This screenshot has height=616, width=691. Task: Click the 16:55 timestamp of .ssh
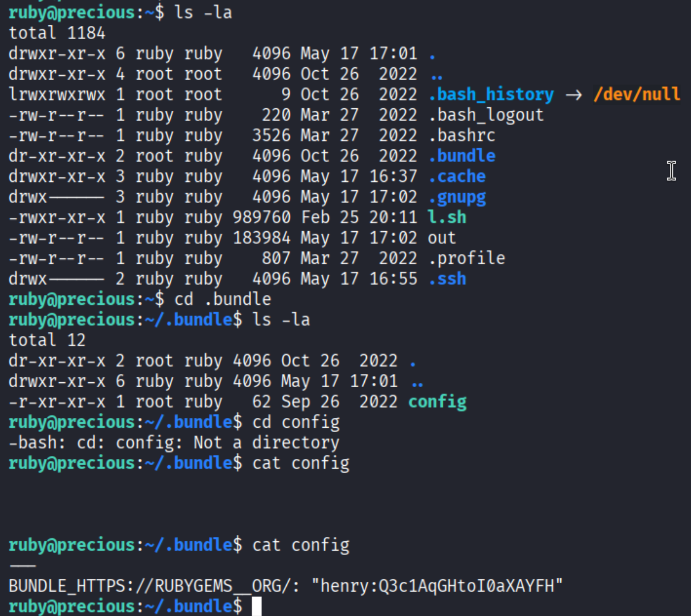pos(393,279)
